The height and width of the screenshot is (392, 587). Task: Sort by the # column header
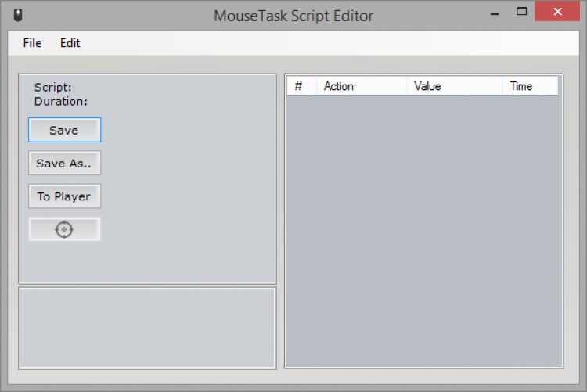301,86
